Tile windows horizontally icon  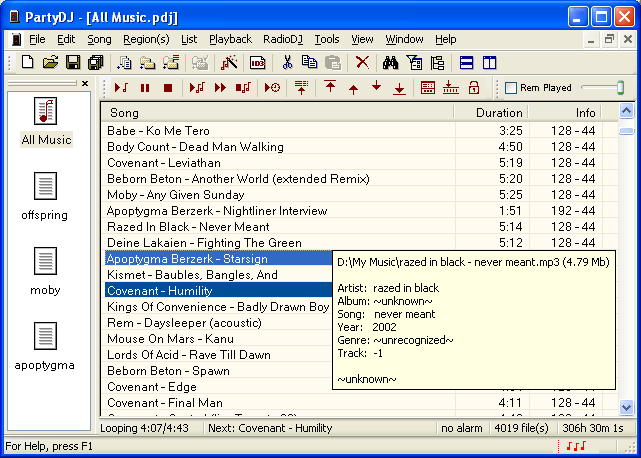466,63
